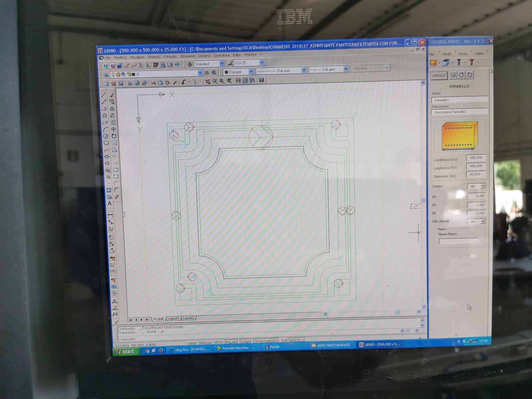The width and height of the screenshot is (532, 399).
Task: Click the Help question mark icon
Action: 261,80
